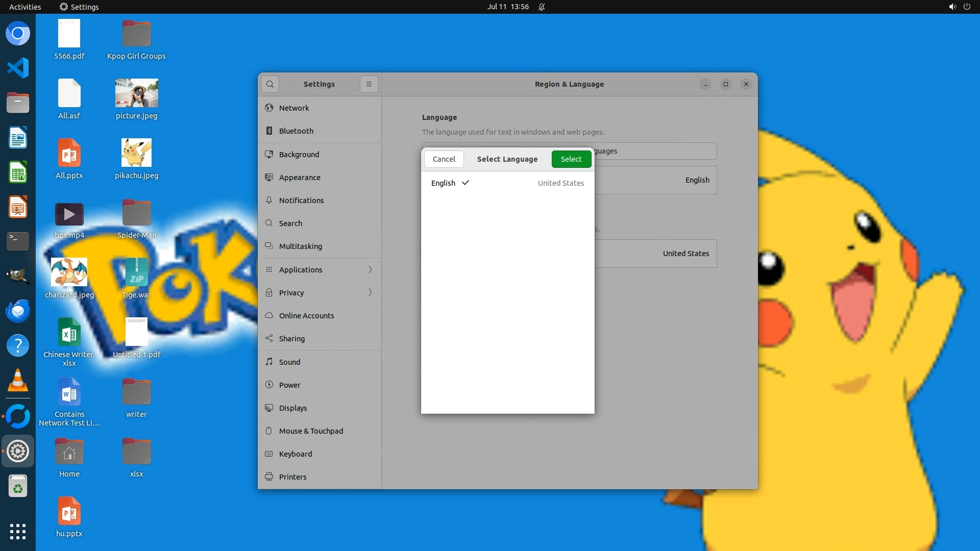Click the checkmark next to English
Viewport: 980px width, 551px height.
tap(465, 183)
